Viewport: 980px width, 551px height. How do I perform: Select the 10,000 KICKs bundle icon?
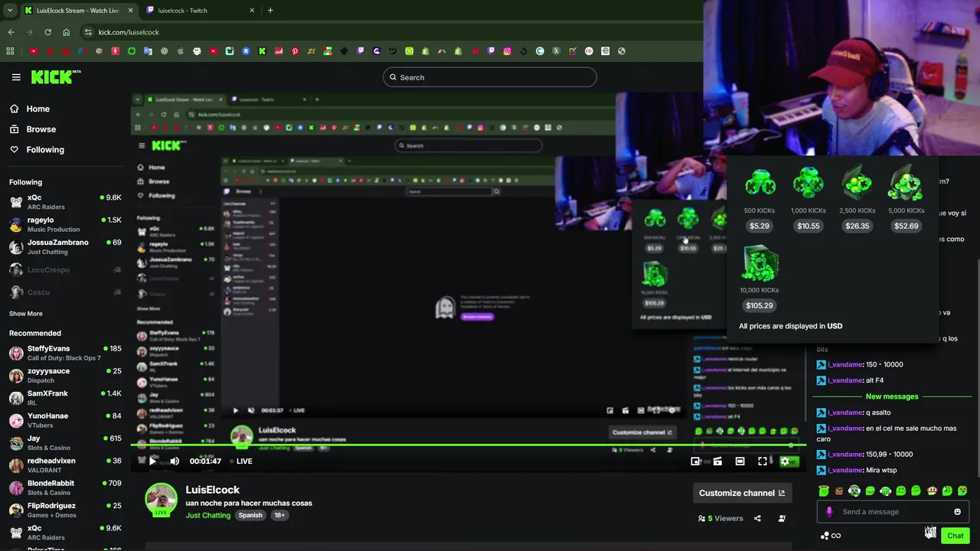coord(759,264)
